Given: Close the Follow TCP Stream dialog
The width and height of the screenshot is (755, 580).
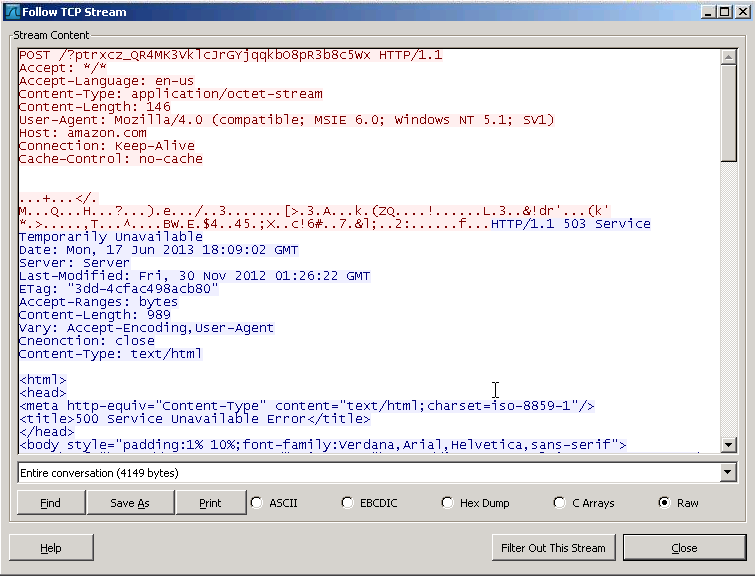Looking at the screenshot, I should pyautogui.click(x=684, y=548).
